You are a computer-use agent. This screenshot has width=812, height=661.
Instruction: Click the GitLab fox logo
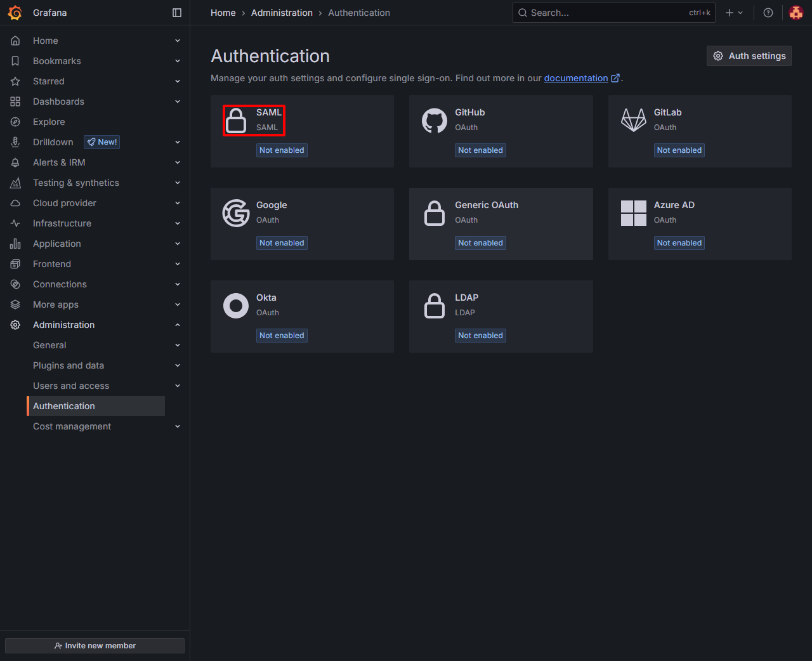point(633,121)
